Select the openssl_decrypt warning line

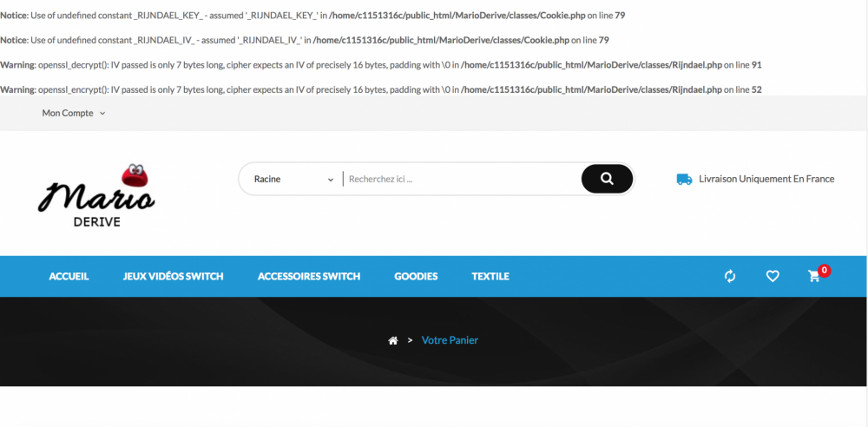click(x=381, y=65)
